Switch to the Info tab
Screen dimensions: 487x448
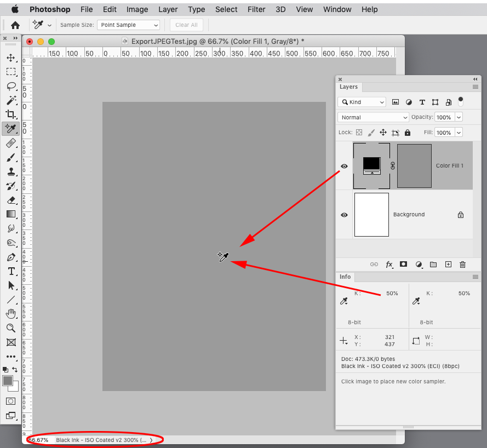coord(345,277)
